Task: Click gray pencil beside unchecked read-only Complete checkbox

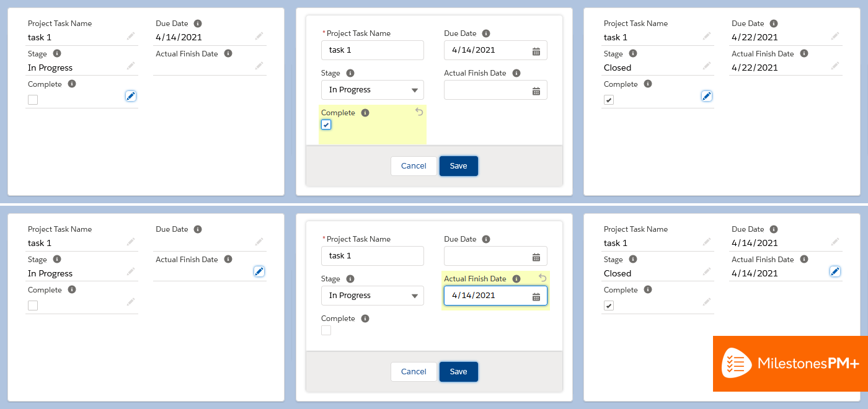Action: click(x=131, y=302)
